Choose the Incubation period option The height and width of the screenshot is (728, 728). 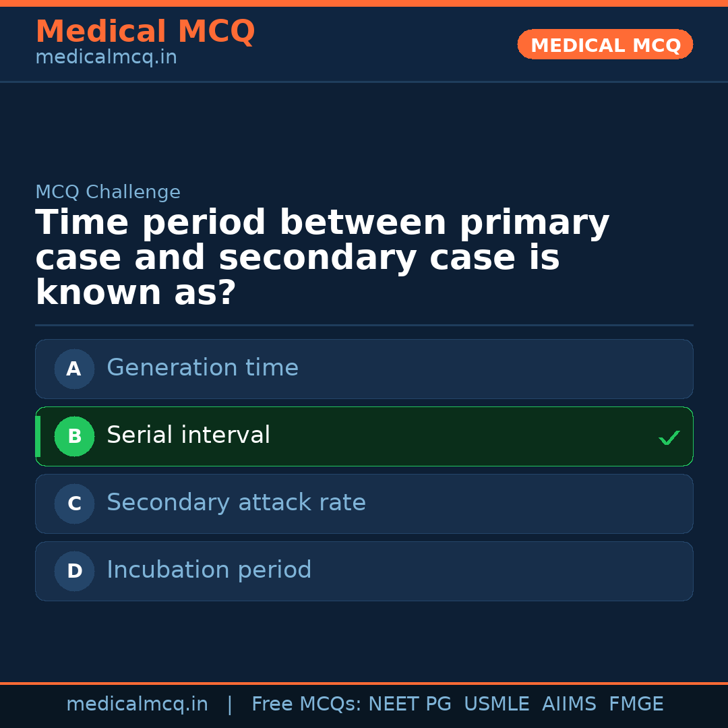[209, 570]
